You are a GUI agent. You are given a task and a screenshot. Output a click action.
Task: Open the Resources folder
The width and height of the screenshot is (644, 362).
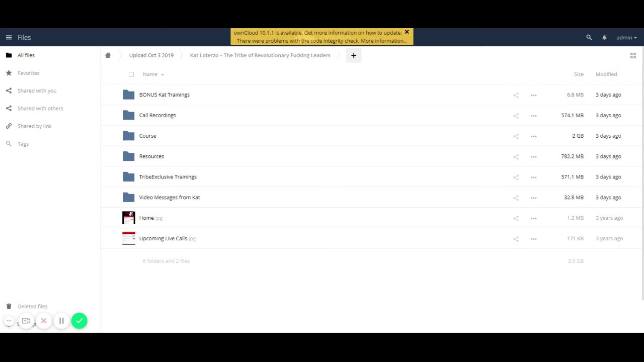(x=151, y=156)
